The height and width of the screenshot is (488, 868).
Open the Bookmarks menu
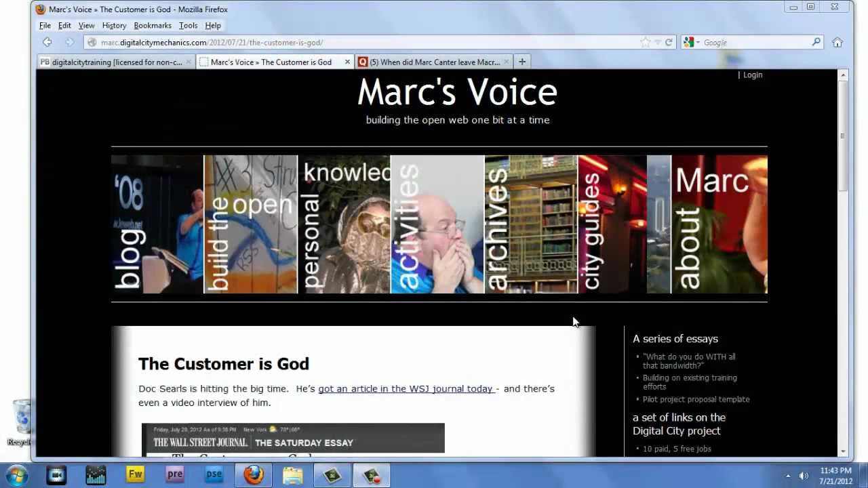tap(153, 25)
